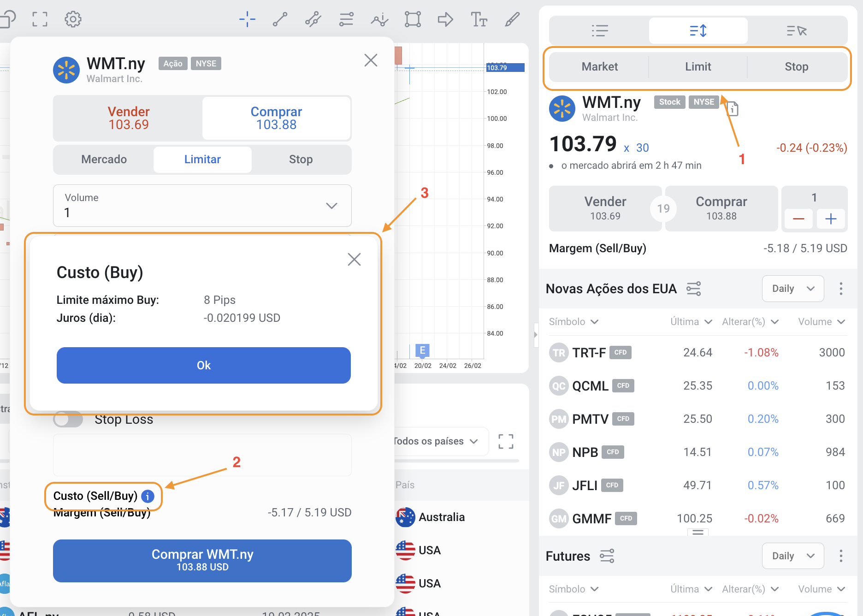This screenshot has width=863, height=616.
Task: Open the order entry tab icon
Action: pyautogui.click(x=698, y=31)
